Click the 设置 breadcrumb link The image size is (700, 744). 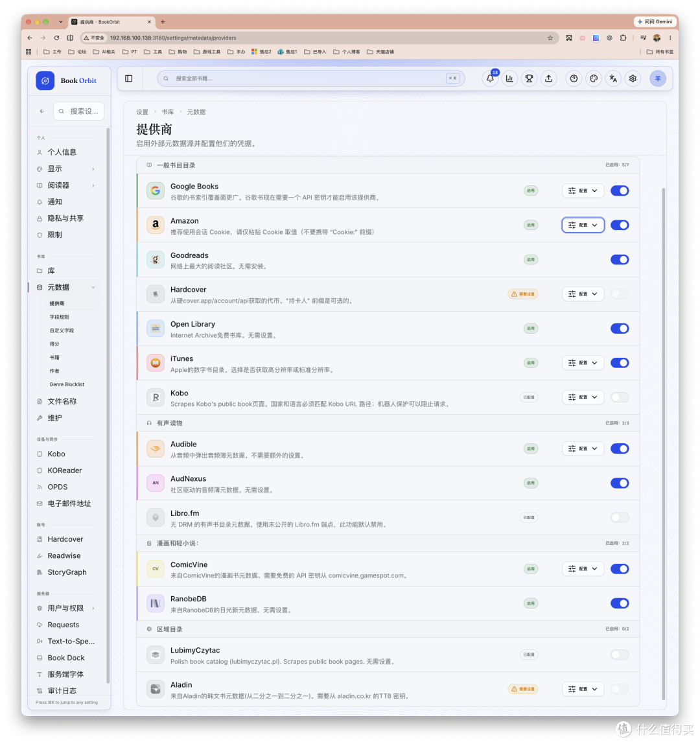(x=143, y=112)
